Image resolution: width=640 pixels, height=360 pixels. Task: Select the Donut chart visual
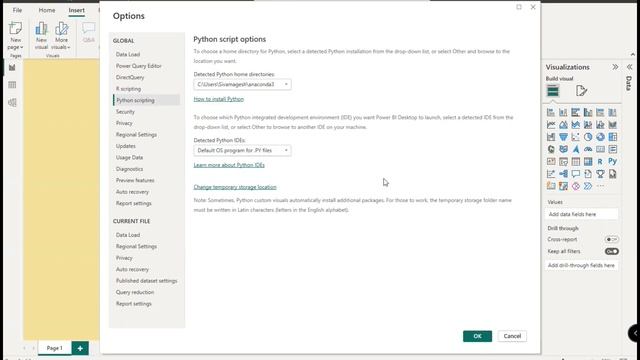pyautogui.click(x=600, y=137)
